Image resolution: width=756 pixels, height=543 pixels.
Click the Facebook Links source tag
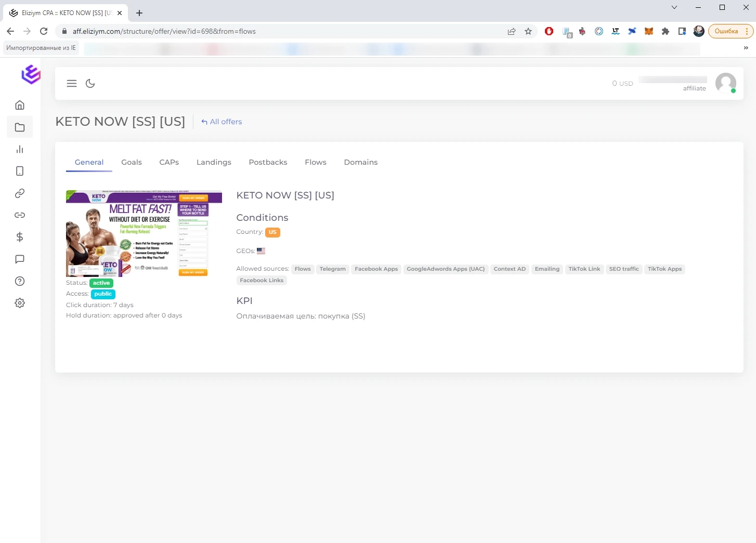262,280
